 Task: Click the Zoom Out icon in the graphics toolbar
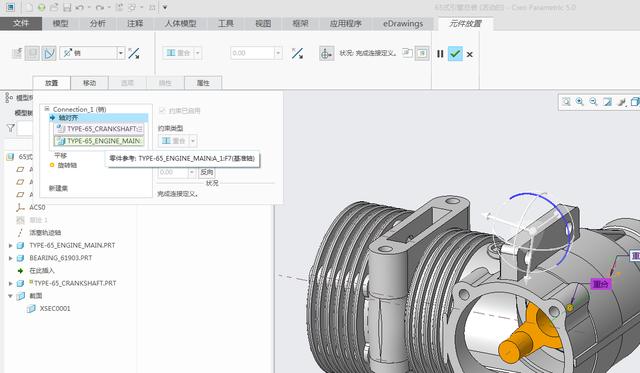click(593, 102)
